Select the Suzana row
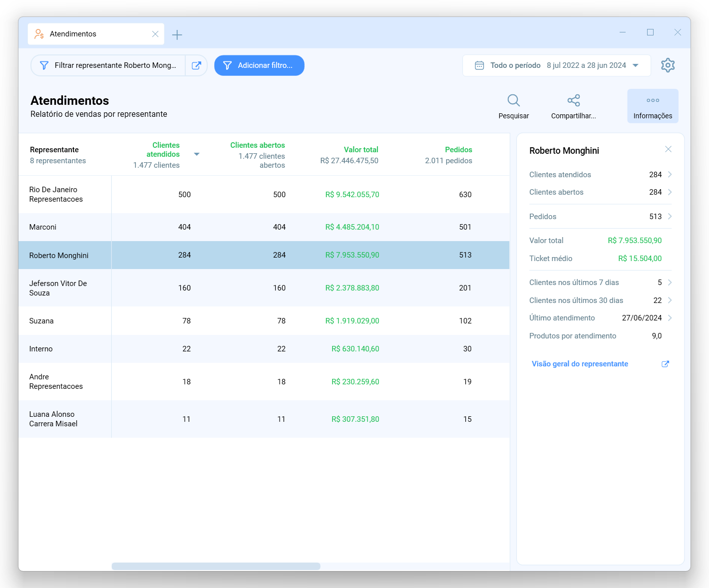This screenshot has height=588, width=709. (264, 321)
